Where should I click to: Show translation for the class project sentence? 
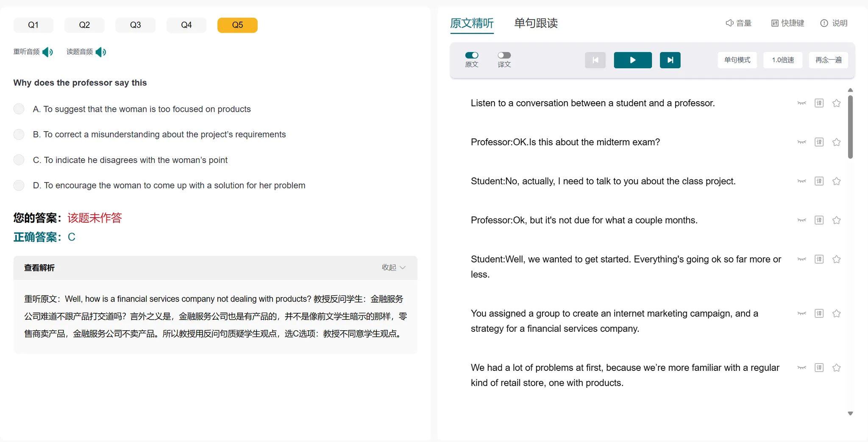coord(819,181)
